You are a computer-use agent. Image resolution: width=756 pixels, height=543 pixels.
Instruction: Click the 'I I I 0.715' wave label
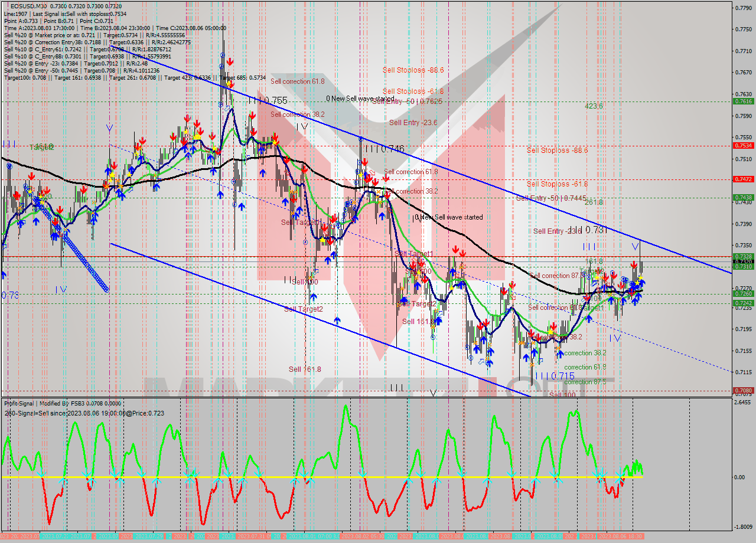[x=554, y=376]
